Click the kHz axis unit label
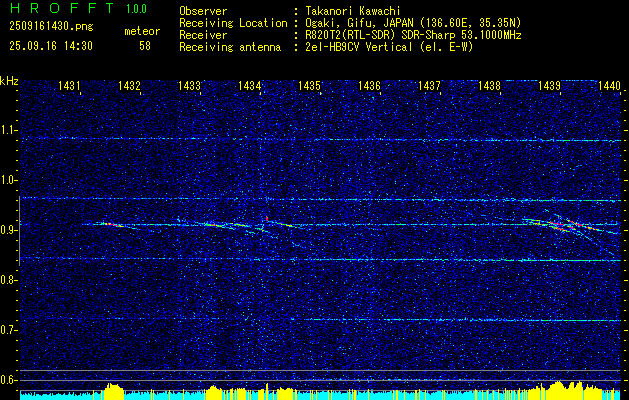 tap(9, 81)
